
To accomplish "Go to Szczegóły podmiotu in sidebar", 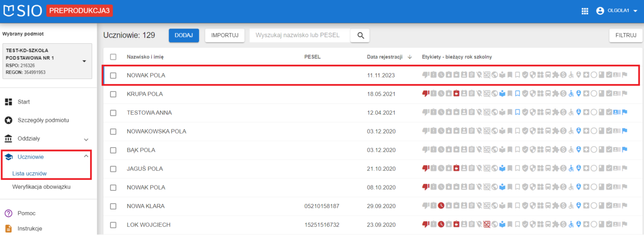I will coord(43,120).
